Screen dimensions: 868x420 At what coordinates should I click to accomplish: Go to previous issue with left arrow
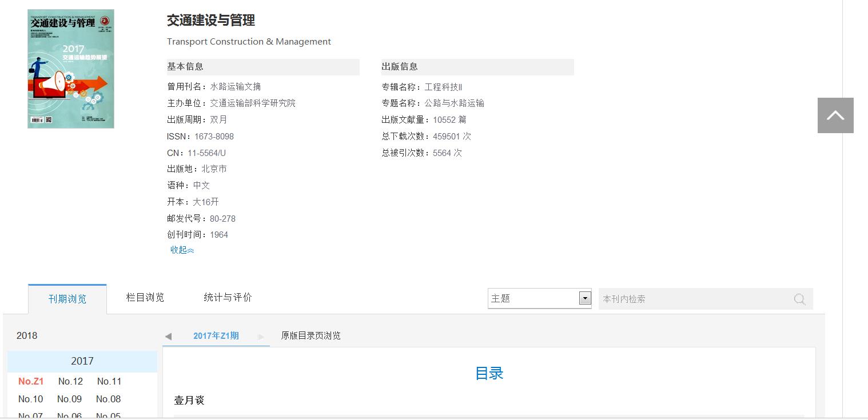tap(168, 337)
